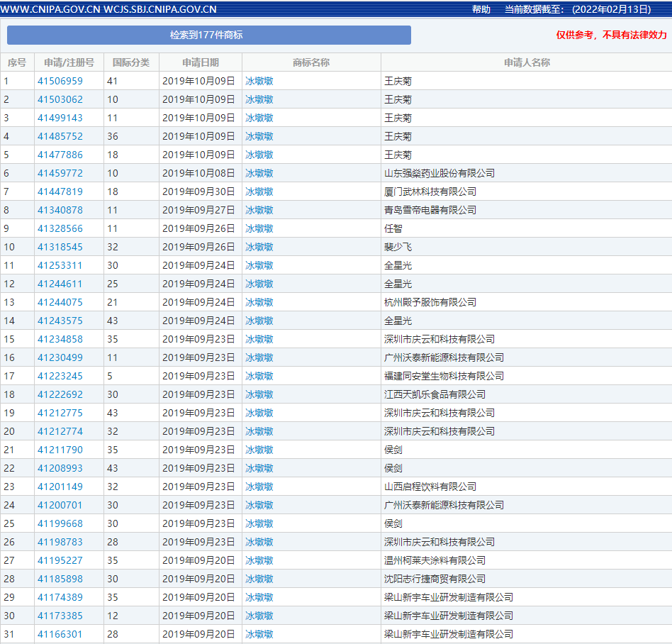Click the 申请/注册号 column header
Image resolution: width=672 pixels, height=644 pixels.
69,62
